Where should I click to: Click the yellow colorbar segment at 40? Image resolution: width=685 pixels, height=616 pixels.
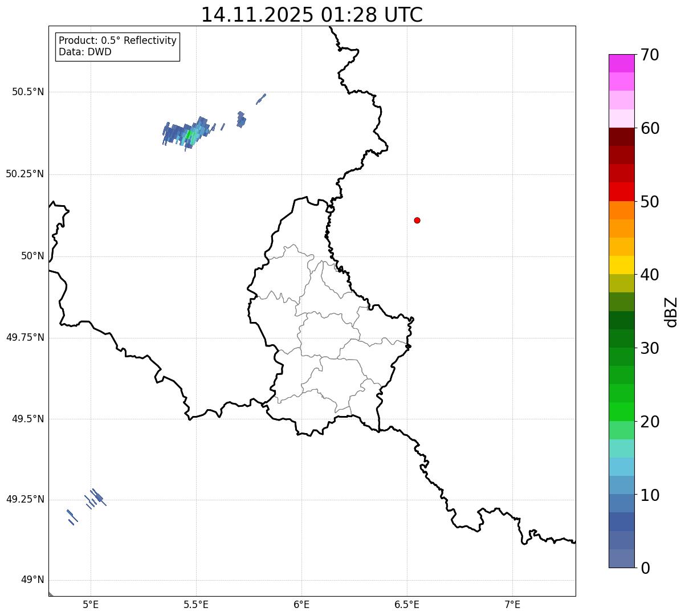622,265
